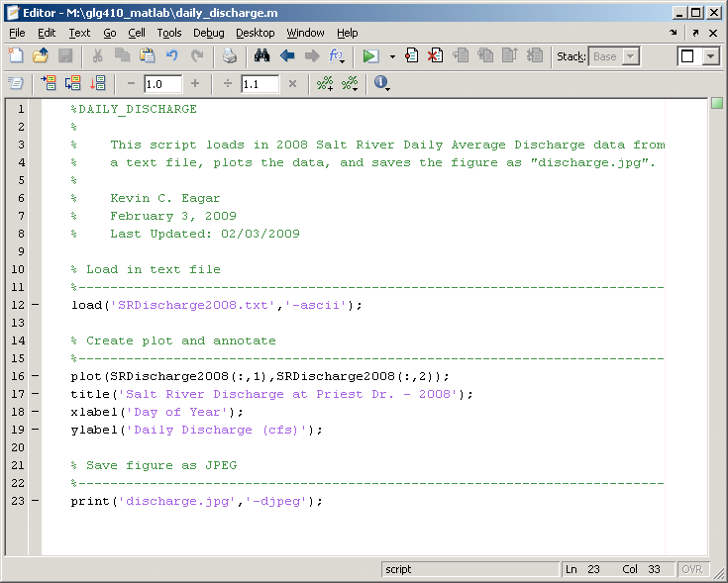Create a new M-file with the New icon
This screenshot has height=583, width=728.
(16, 55)
